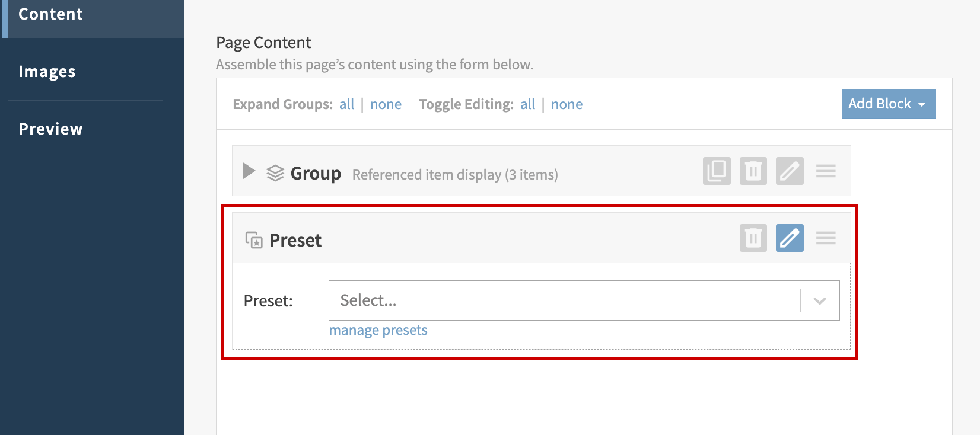
Task: Open the Add Block dropdown
Action: click(x=888, y=104)
